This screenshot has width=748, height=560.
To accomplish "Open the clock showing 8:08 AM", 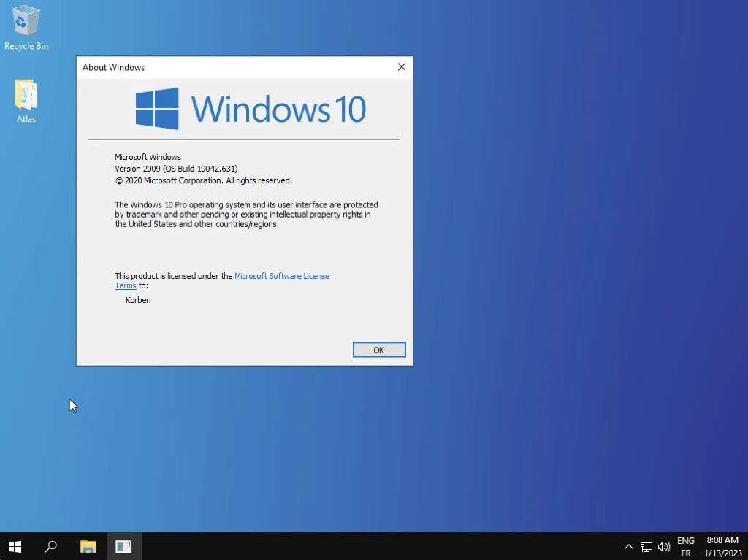I will (722, 547).
